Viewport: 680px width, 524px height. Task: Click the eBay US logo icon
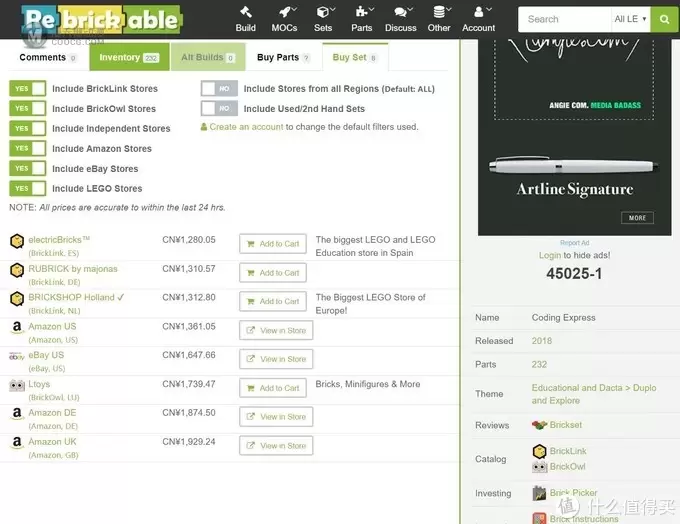tap(16, 356)
